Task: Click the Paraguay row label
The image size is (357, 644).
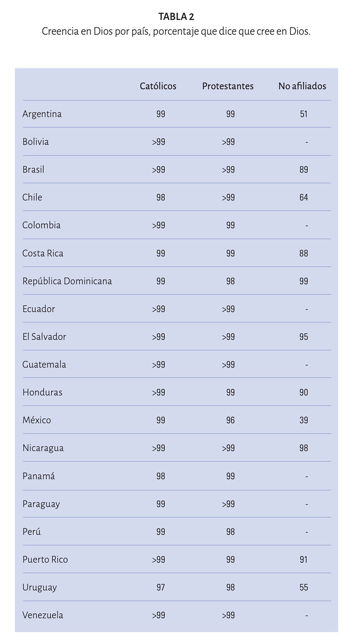Action: click(41, 504)
